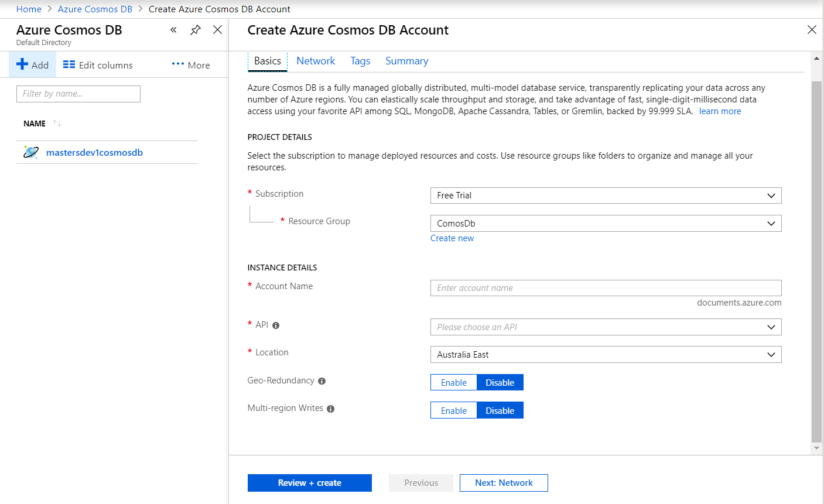Go to the Summary tab
The width and height of the screenshot is (824, 504).
tap(406, 61)
